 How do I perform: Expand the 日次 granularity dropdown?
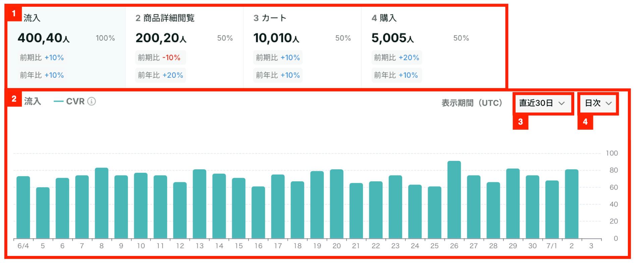click(598, 103)
